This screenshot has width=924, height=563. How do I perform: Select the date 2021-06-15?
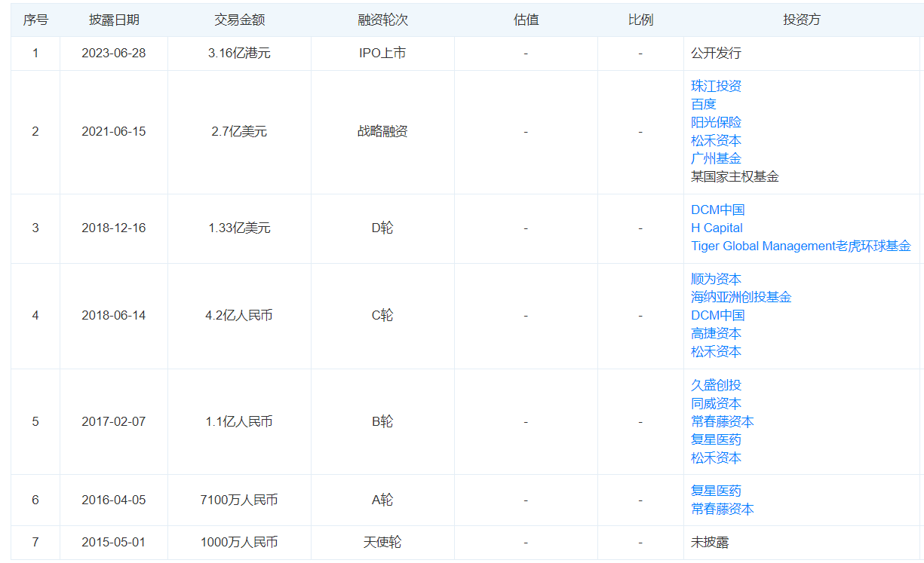(114, 132)
